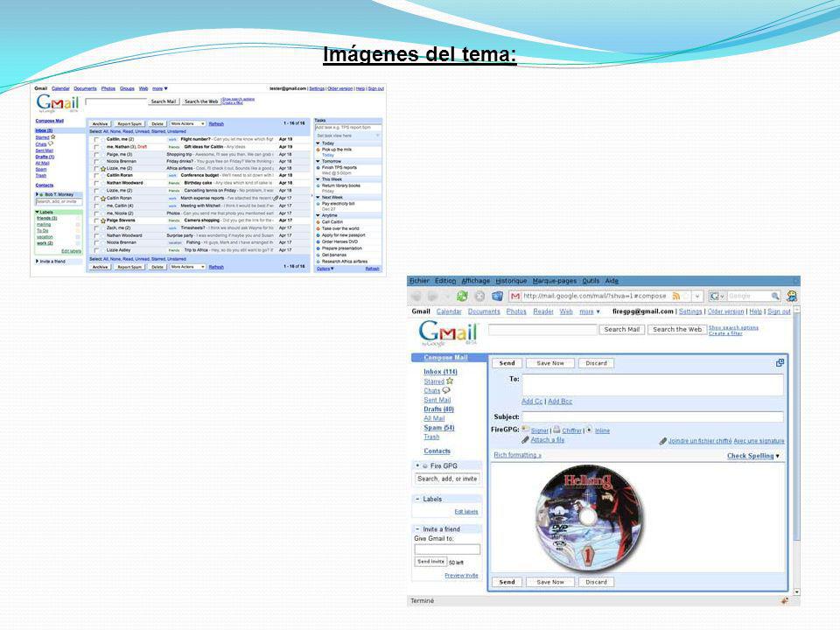
Task: Open the address bar history dropdown
Action: [697, 296]
